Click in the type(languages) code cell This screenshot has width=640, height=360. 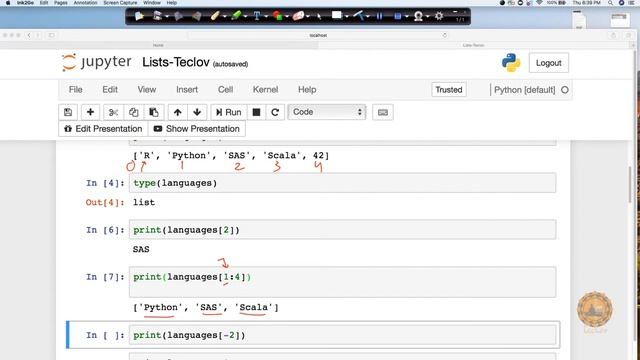342,183
